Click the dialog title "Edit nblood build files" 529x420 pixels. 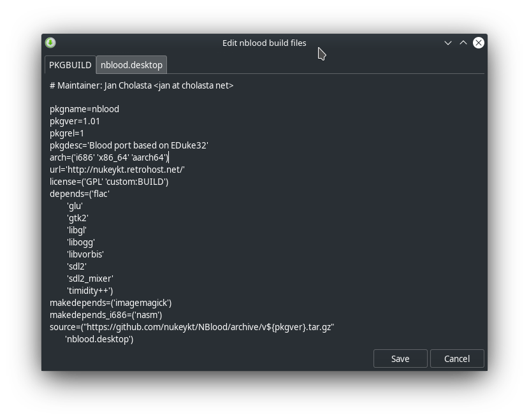(x=264, y=43)
